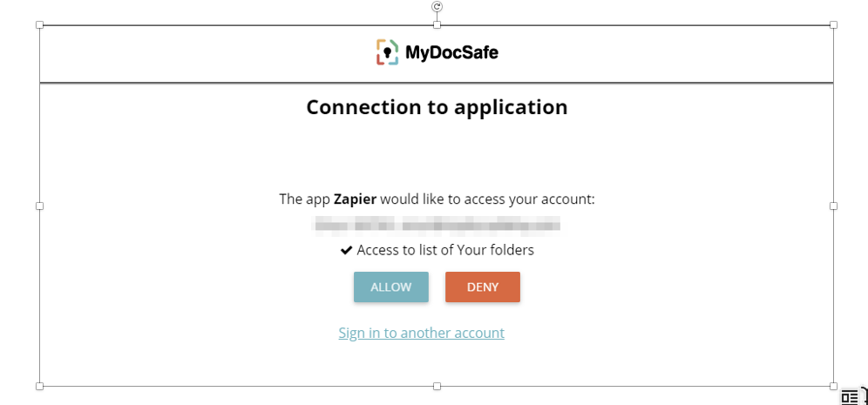Click the blurred account email text
Image resolution: width=868 pixels, height=405 pixels.
click(x=437, y=226)
